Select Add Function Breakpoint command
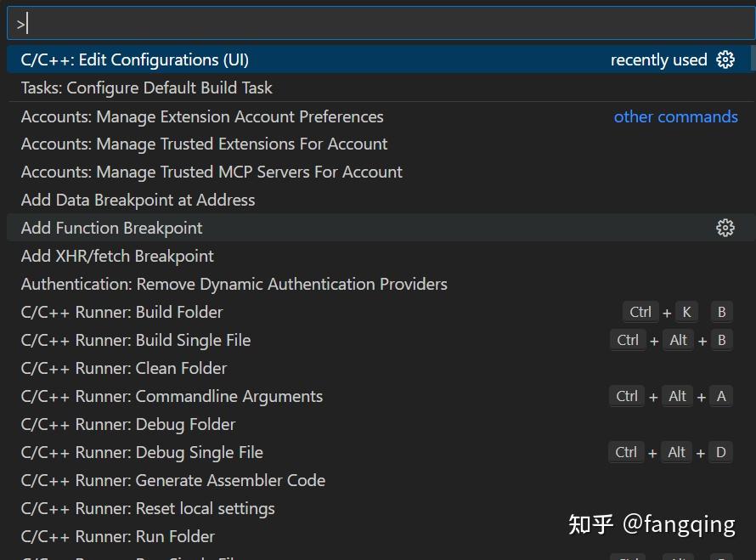756x560 pixels. pyautogui.click(x=379, y=228)
